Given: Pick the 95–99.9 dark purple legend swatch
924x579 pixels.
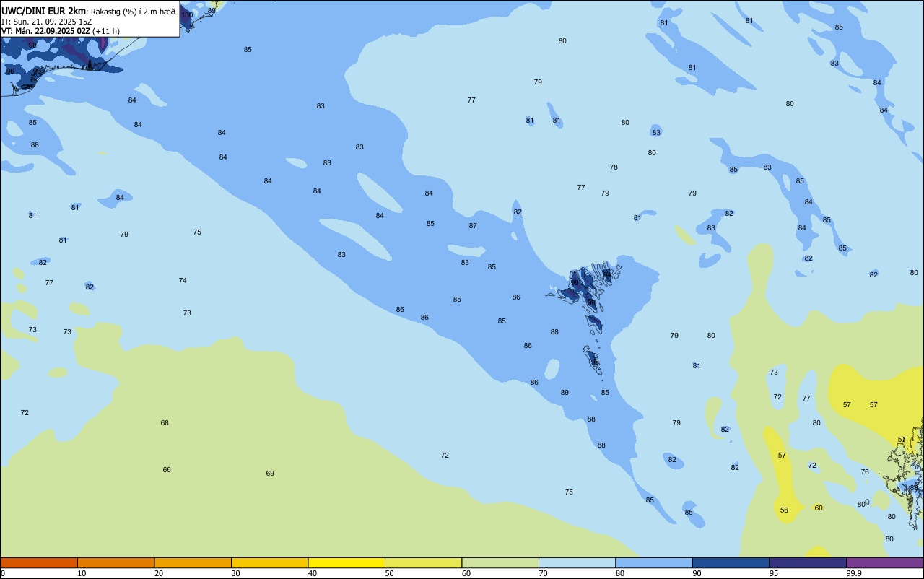Looking at the screenshot, I should point(808,562).
